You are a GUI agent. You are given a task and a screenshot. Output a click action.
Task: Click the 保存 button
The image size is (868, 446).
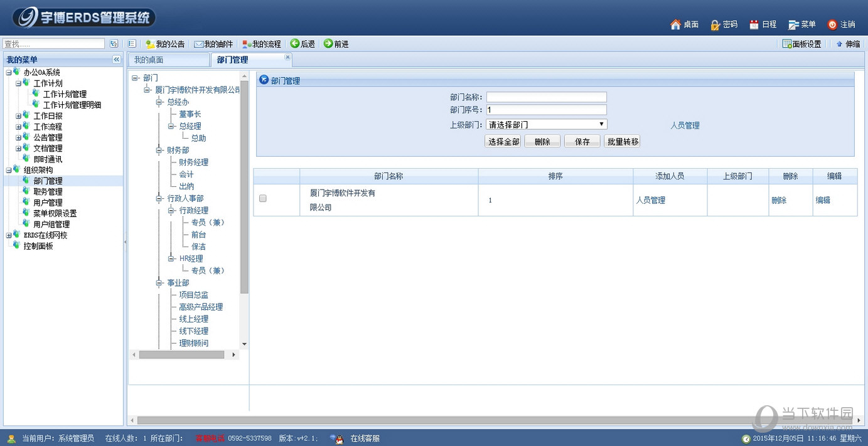pyautogui.click(x=582, y=142)
